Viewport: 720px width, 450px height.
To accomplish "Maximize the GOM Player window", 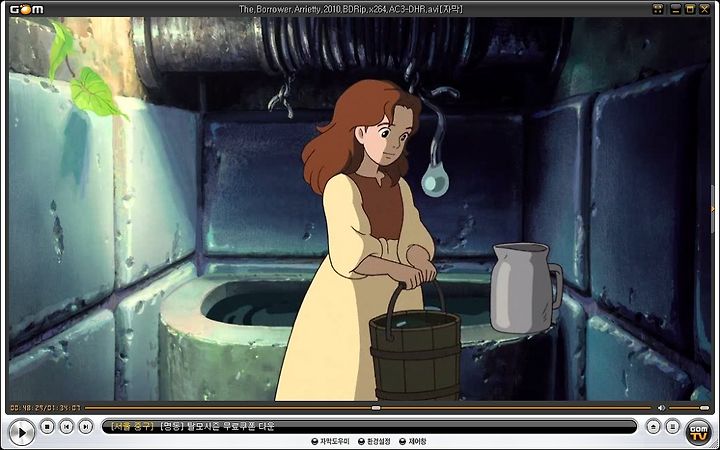I will click(690, 9).
